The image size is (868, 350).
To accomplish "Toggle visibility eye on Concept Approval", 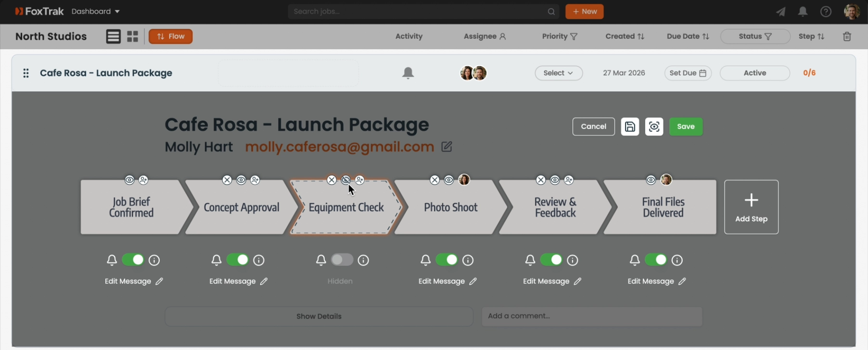I will tap(241, 180).
